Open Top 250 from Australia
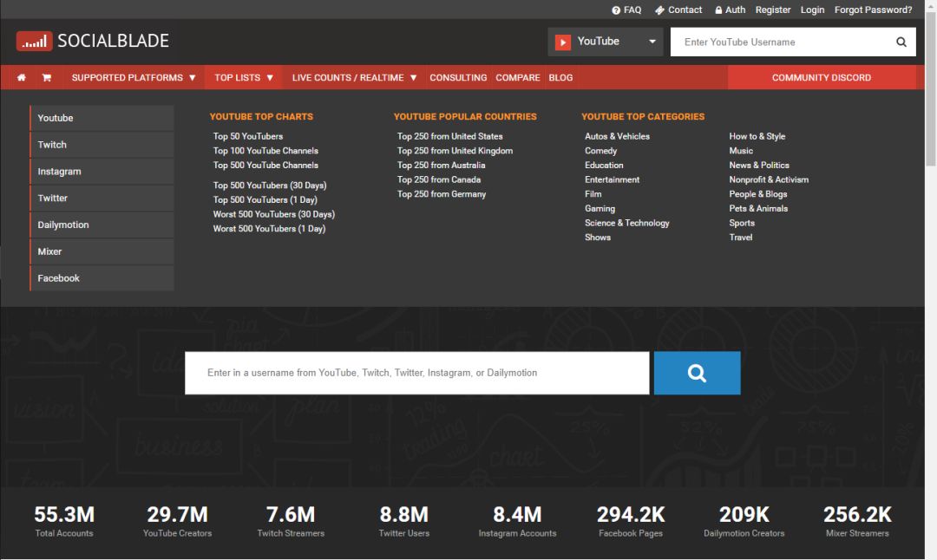The height and width of the screenshot is (560, 937). coord(441,165)
